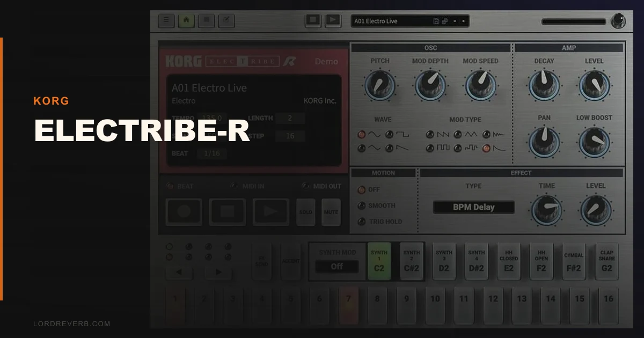Click the top toolbar stop button
644x338 pixels.
313,20
